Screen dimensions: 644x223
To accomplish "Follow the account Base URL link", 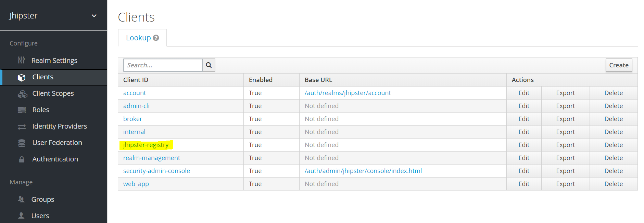I will [347, 93].
